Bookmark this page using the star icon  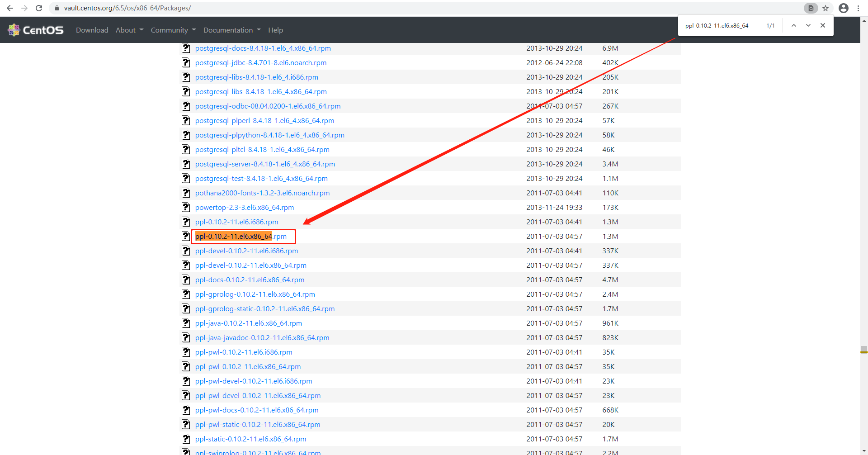[x=826, y=8]
